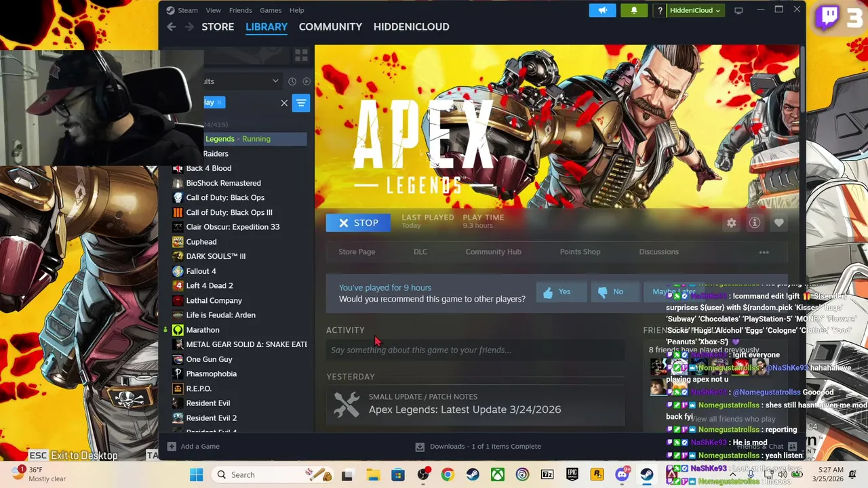Open the View menu
The width and height of the screenshot is (868, 488).
(x=213, y=10)
